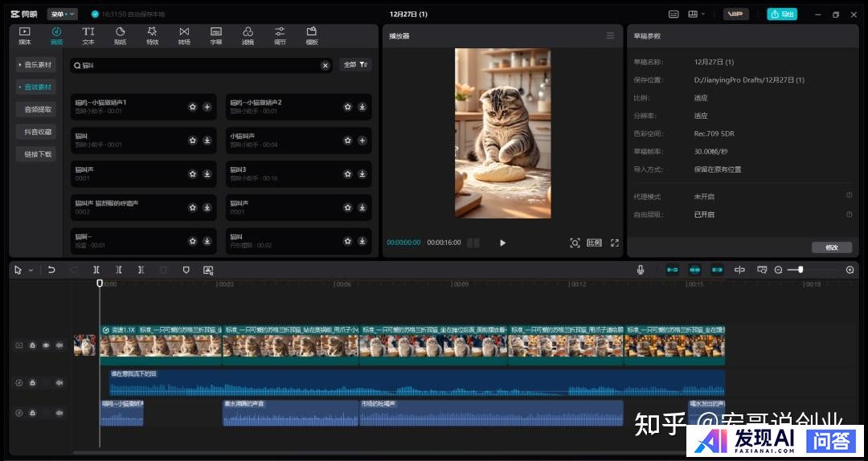Select 抖音收藏 in the sidebar
This screenshot has height=461, width=868.
[x=36, y=132]
